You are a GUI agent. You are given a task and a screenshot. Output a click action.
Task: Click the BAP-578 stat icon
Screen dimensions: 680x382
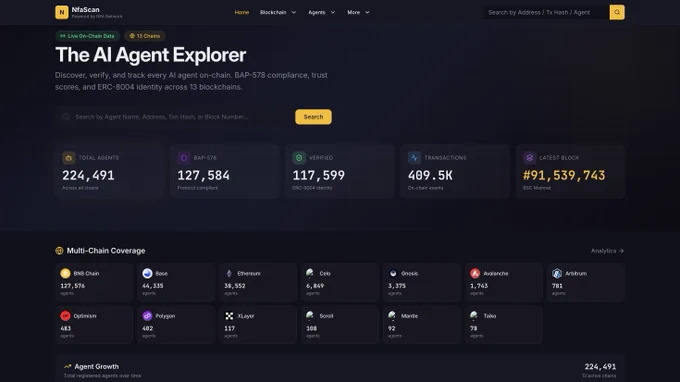click(x=184, y=158)
